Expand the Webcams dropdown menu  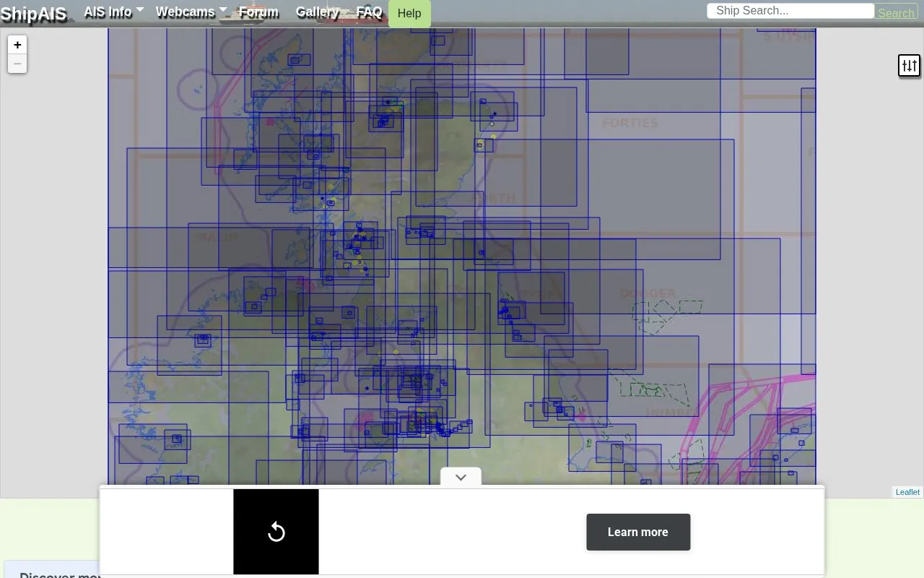click(191, 12)
